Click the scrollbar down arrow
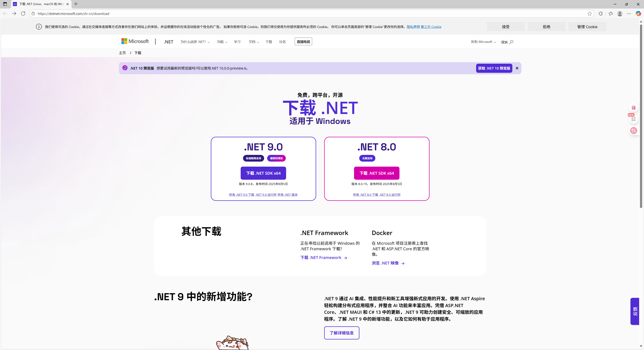 pyautogui.click(x=641, y=346)
